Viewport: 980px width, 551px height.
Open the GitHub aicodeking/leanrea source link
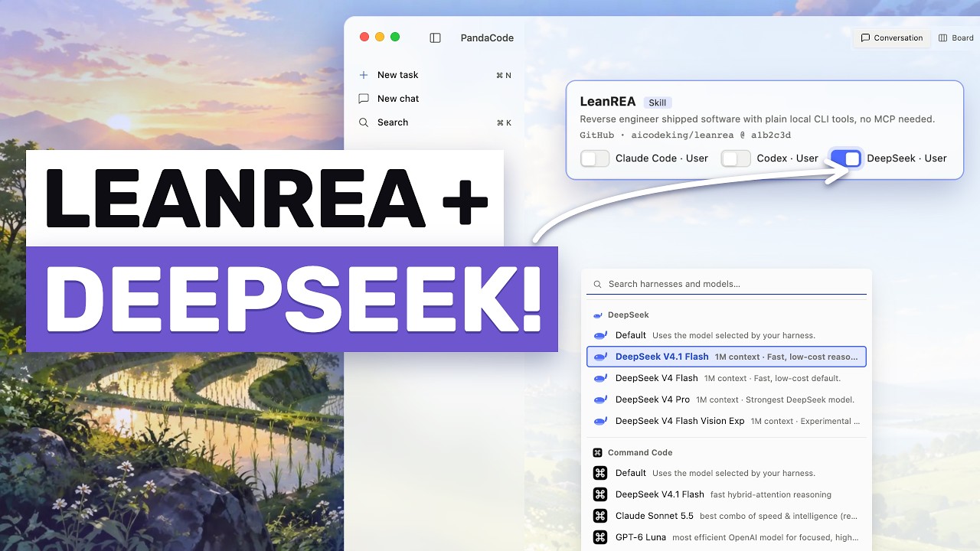(684, 135)
